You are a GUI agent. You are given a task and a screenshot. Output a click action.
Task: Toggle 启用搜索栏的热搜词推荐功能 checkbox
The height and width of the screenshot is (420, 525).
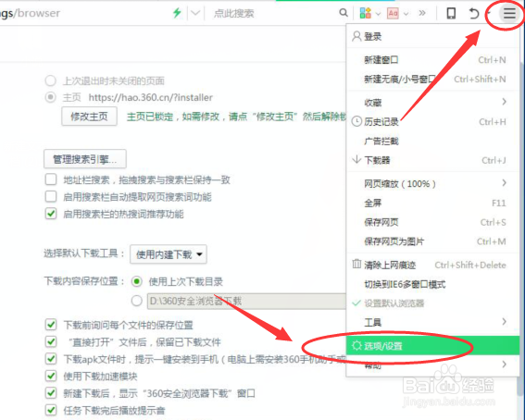click(51, 214)
